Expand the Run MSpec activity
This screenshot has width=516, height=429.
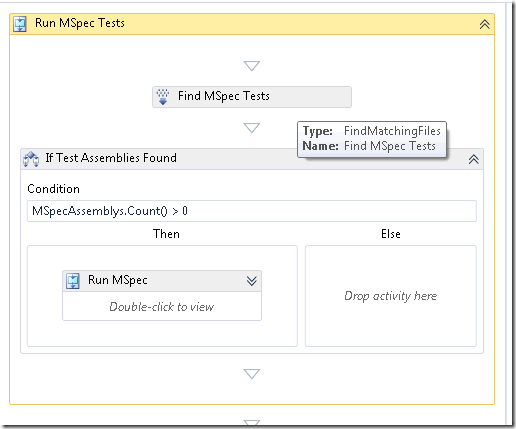[x=252, y=281]
